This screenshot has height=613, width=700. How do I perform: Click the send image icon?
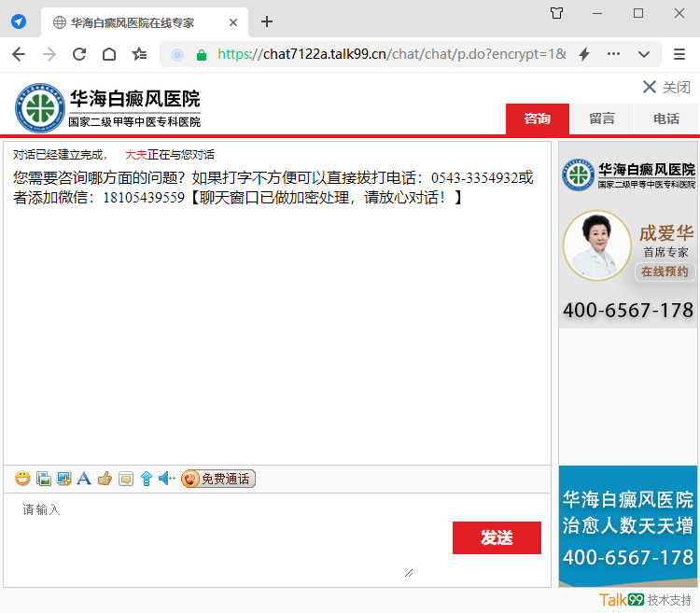click(x=44, y=479)
